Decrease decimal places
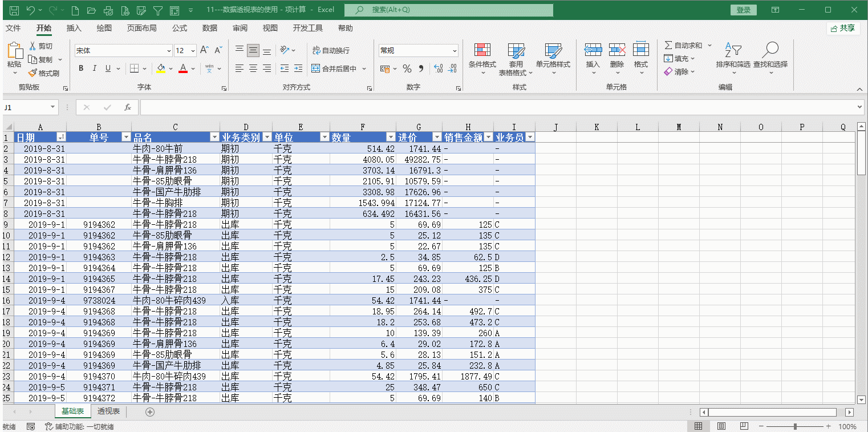The height and width of the screenshot is (432, 868). pyautogui.click(x=452, y=68)
